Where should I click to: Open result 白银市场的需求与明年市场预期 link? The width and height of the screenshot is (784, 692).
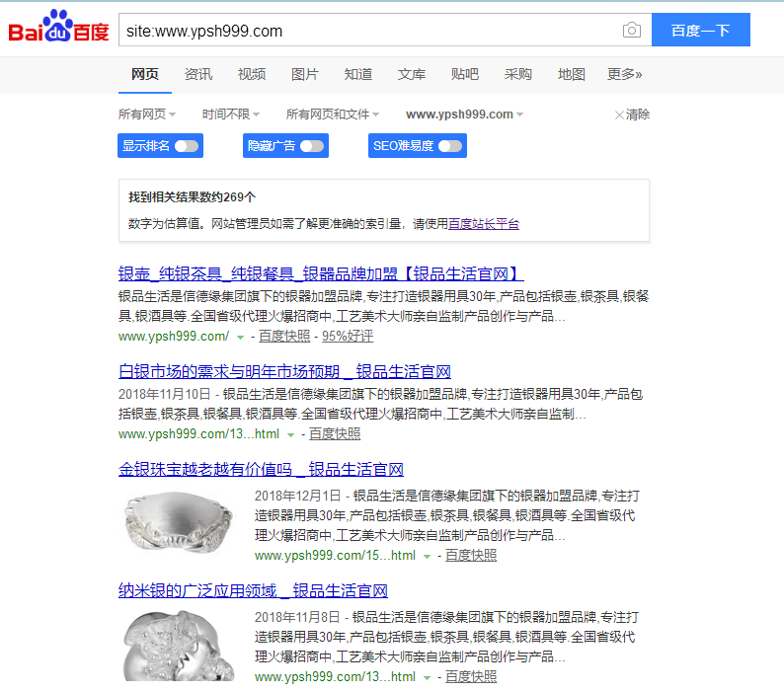coord(284,371)
